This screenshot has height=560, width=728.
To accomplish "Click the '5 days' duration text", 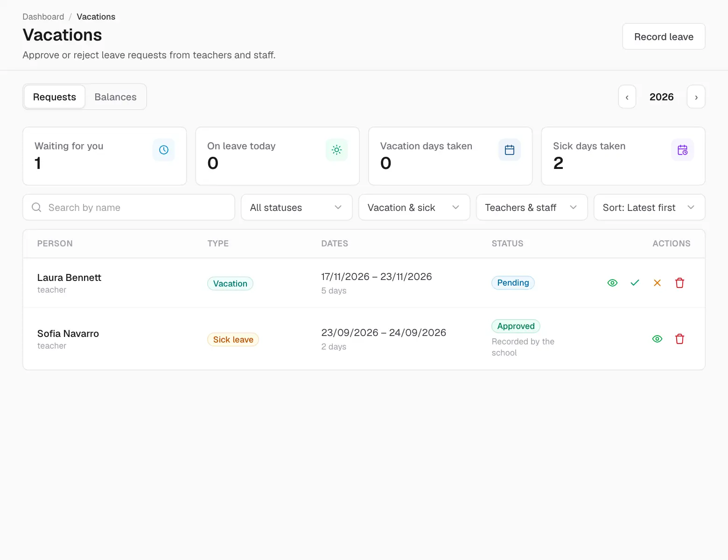I will click(334, 291).
